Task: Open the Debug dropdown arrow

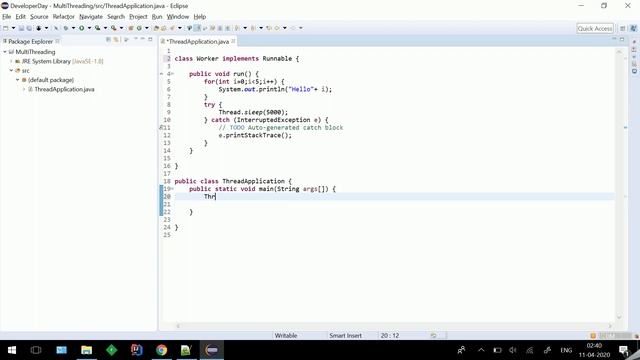Action: click(x=73, y=28)
